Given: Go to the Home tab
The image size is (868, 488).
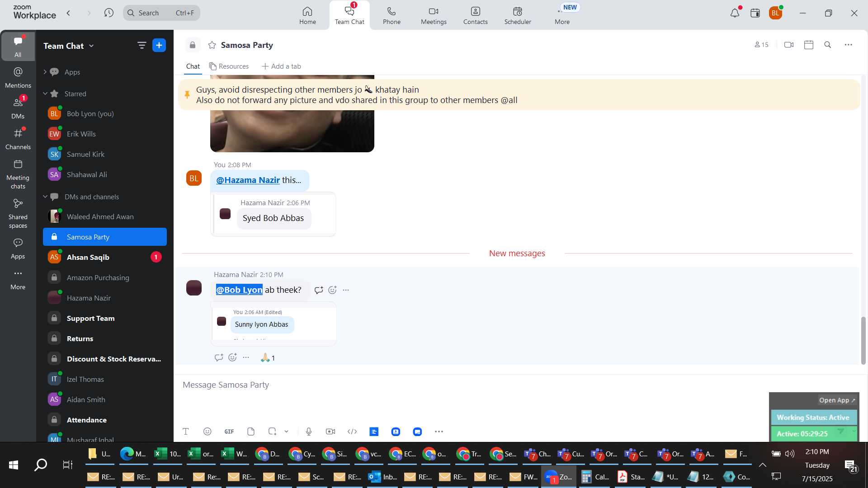Looking at the screenshot, I should click(x=307, y=15).
